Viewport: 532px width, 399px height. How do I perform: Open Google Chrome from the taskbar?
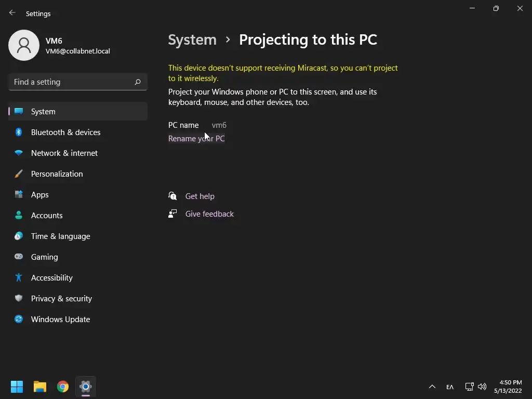pos(63,387)
